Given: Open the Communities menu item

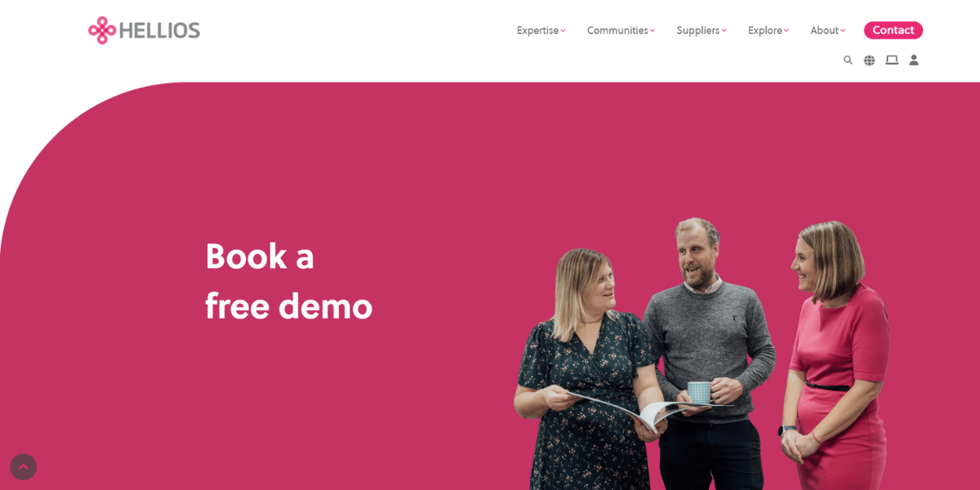Looking at the screenshot, I should (617, 30).
